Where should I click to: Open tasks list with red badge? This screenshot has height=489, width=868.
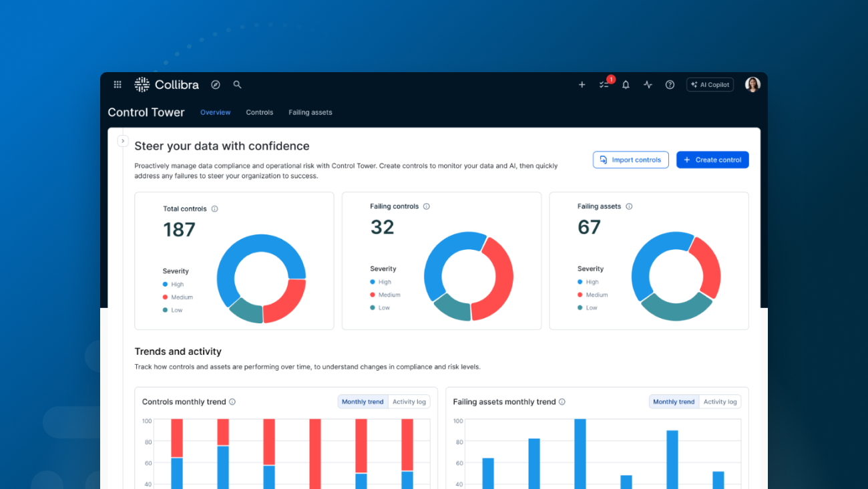pos(604,85)
